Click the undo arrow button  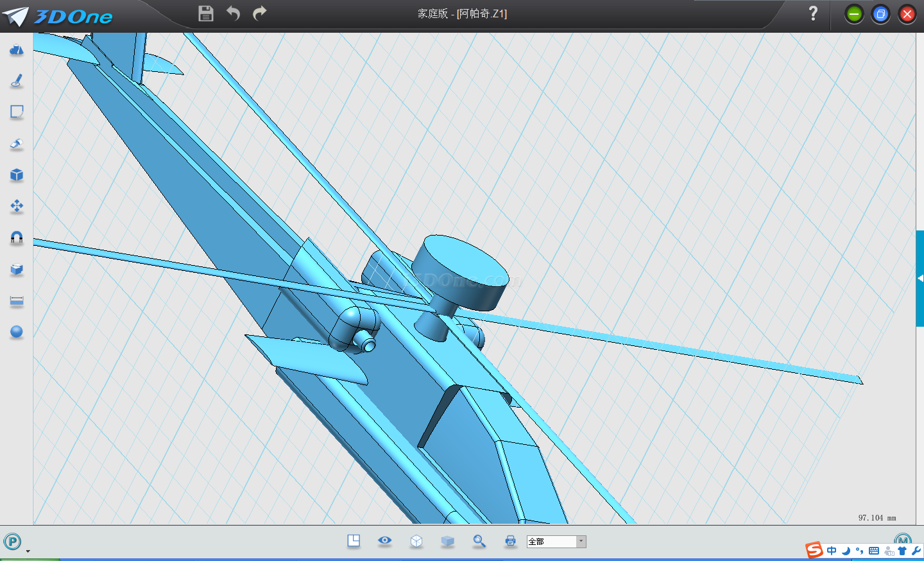coord(233,13)
